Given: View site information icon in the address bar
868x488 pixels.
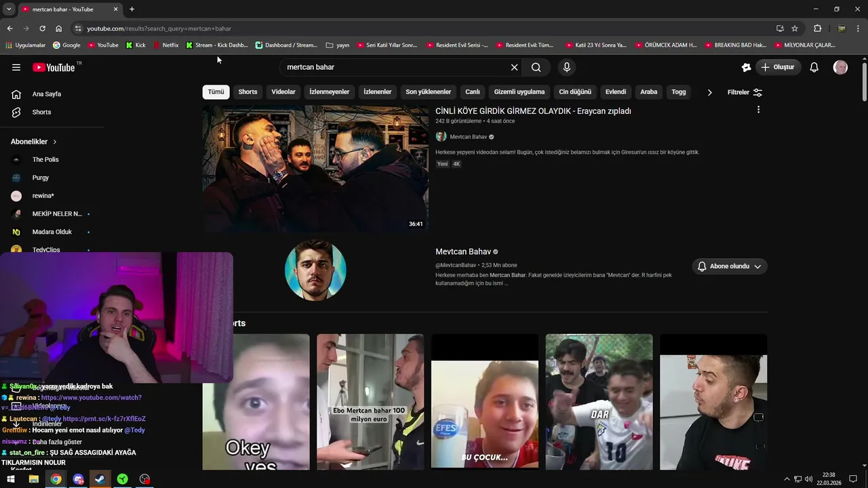Looking at the screenshot, I should coord(79,28).
